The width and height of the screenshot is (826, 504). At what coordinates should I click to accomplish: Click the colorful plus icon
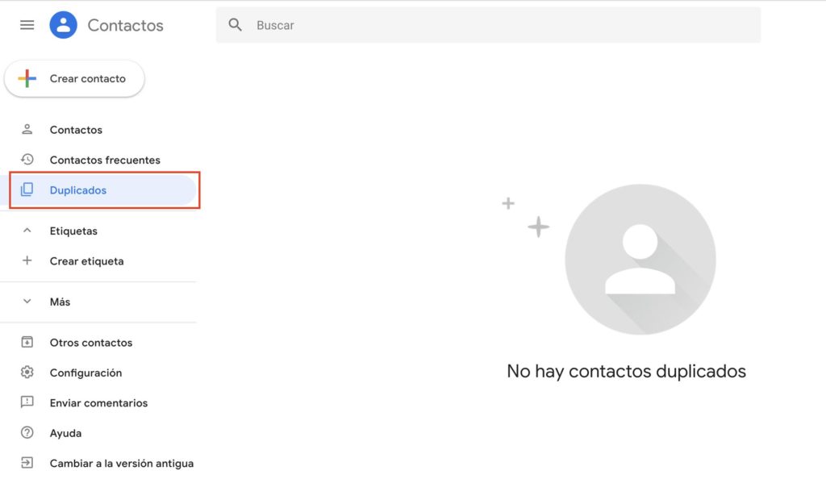tap(27, 78)
